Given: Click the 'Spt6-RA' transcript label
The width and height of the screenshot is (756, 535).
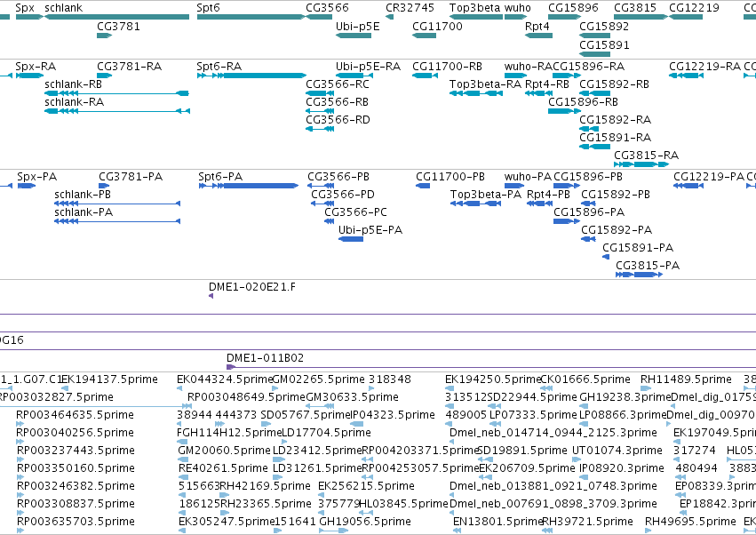Looking at the screenshot, I should tap(219, 66).
